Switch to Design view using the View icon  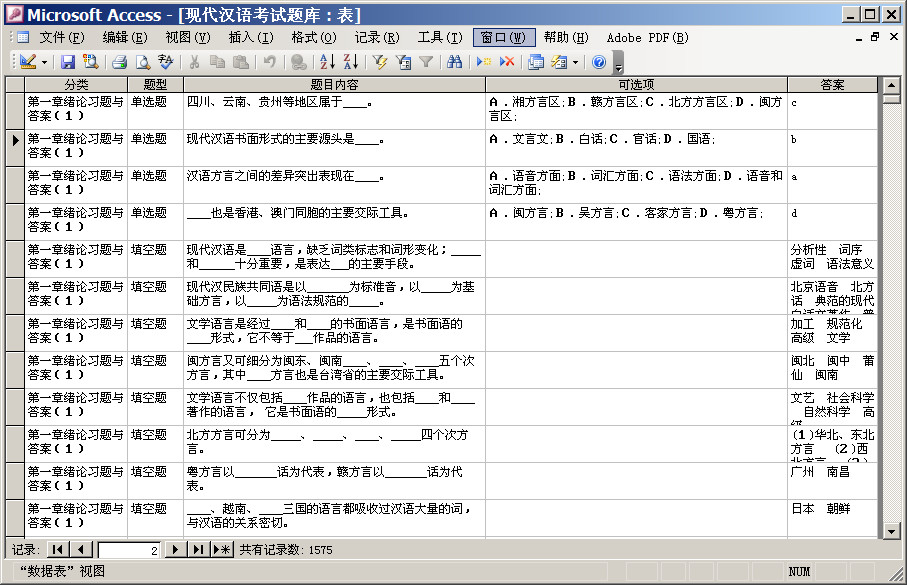tap(28, 61)
